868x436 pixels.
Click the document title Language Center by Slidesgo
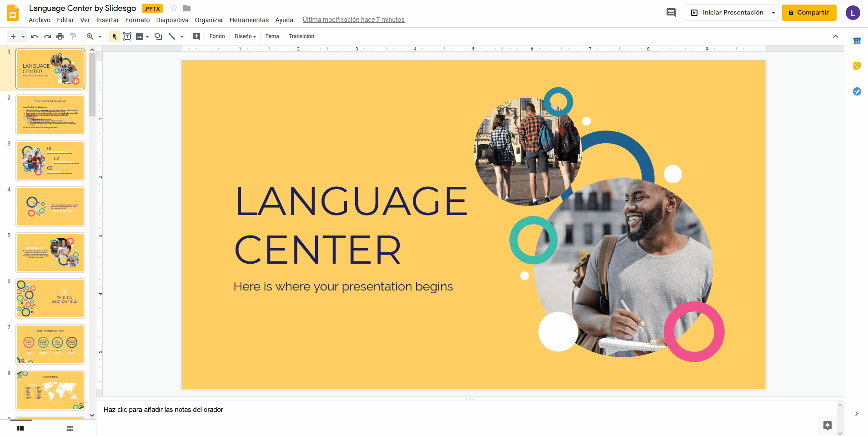click(x=83, y=8)
